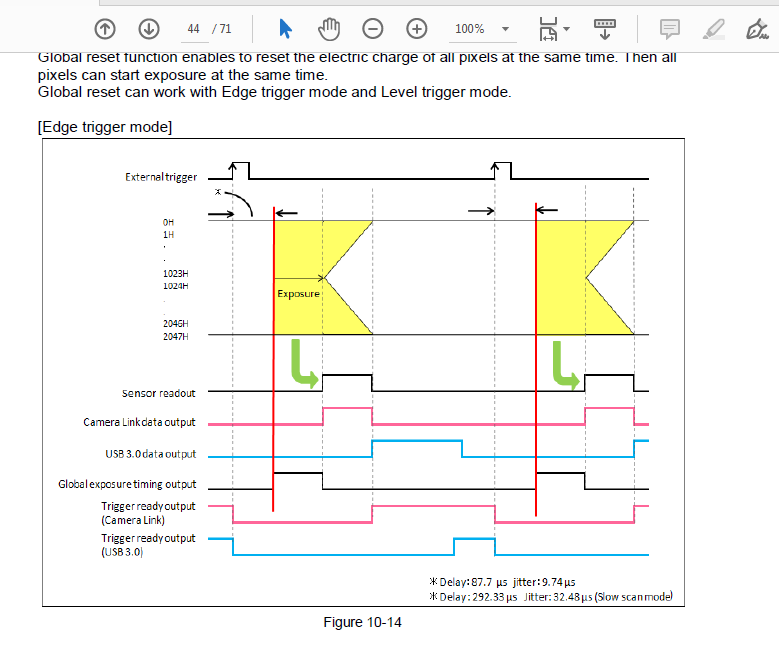
Task: Go to the next page
Action: pyautogui.click(x=148, y=29)
